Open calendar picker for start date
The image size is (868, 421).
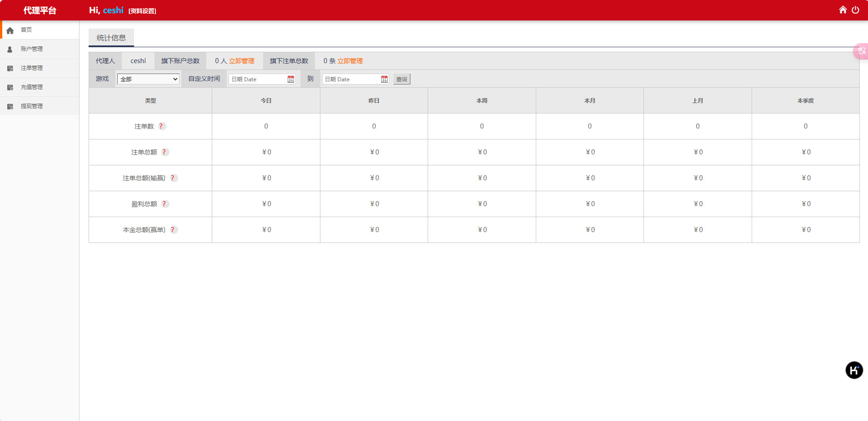(291, 79)
